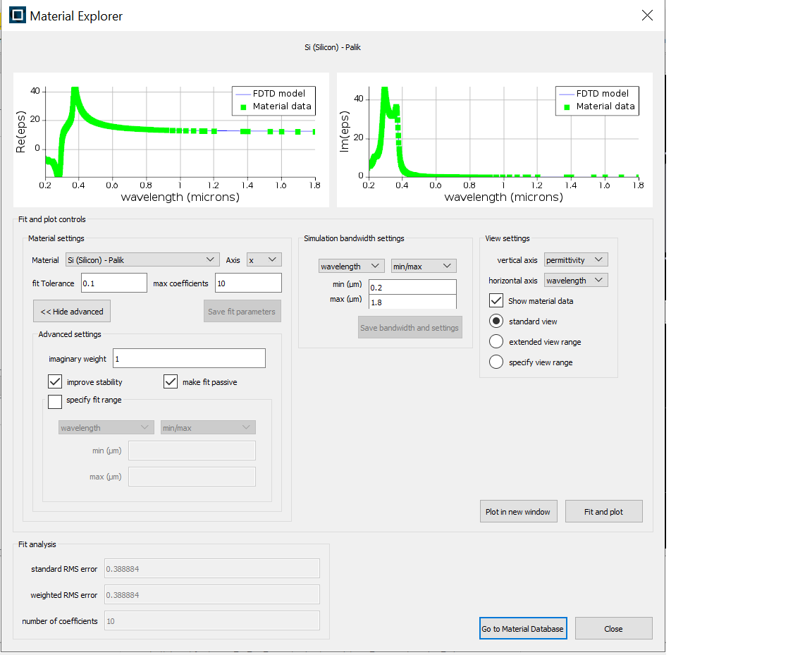Expand the Axis dropdown
Image resolution: width=812 pixels, height=655 pixels.
coord(264,260)
